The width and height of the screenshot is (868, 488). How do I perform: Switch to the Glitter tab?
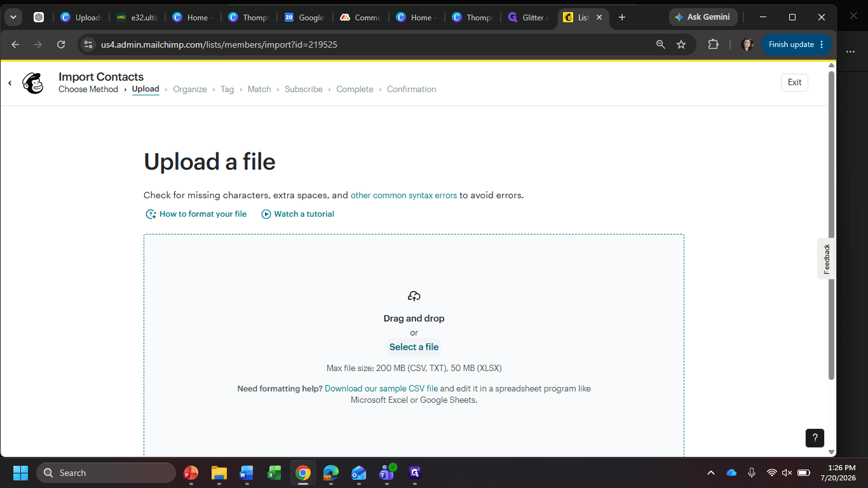point(528,18)
